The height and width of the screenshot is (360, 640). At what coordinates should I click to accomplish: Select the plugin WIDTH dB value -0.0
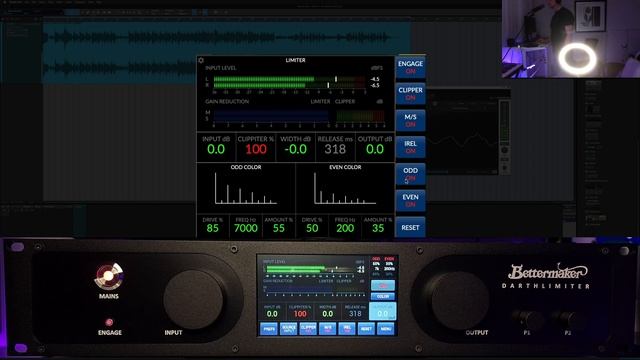coord(296,149)
